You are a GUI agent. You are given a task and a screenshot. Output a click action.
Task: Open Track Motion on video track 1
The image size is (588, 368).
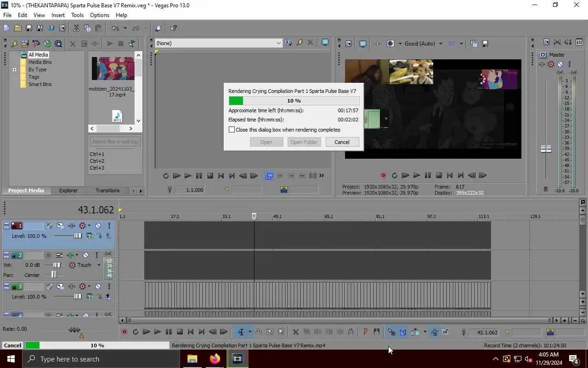pyautogui.click(x=60, y=225)
